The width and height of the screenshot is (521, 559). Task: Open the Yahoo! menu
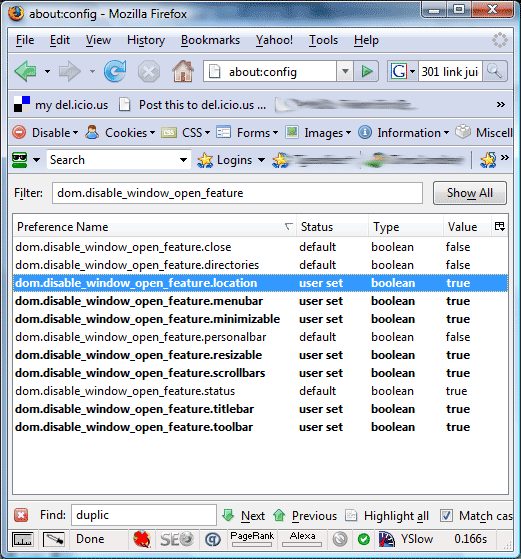pos(274,40)
